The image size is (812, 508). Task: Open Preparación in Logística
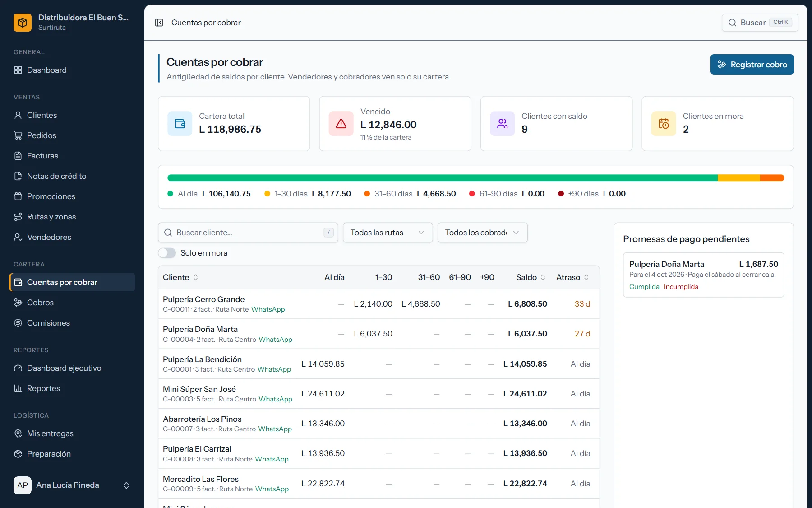(x=72, y=454)
